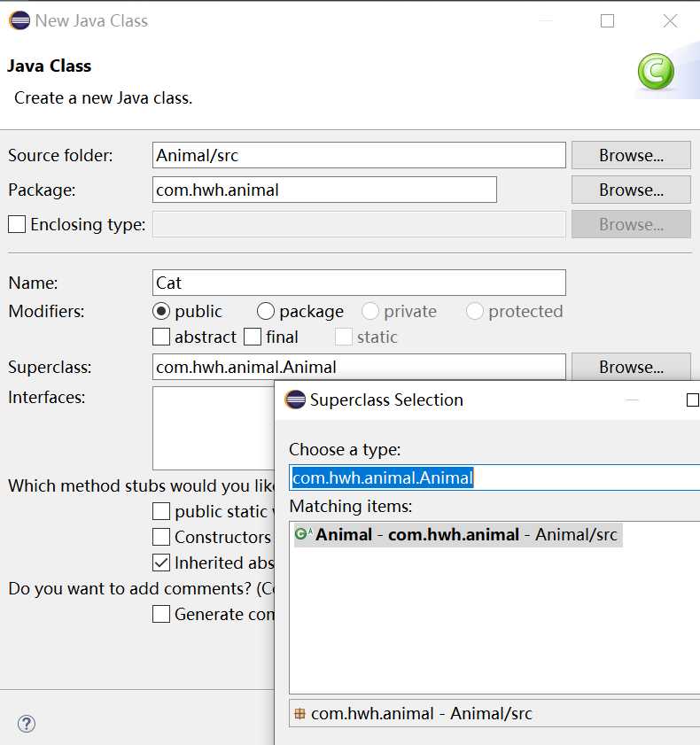Check the abstract modifier checkbox
The image size is (700, 745).
[161, 337]
